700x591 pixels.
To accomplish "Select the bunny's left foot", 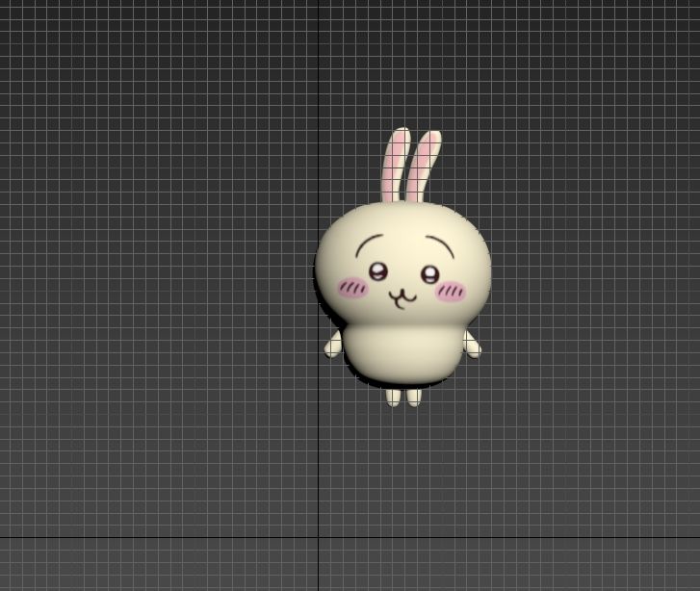I will click(393, 397).
